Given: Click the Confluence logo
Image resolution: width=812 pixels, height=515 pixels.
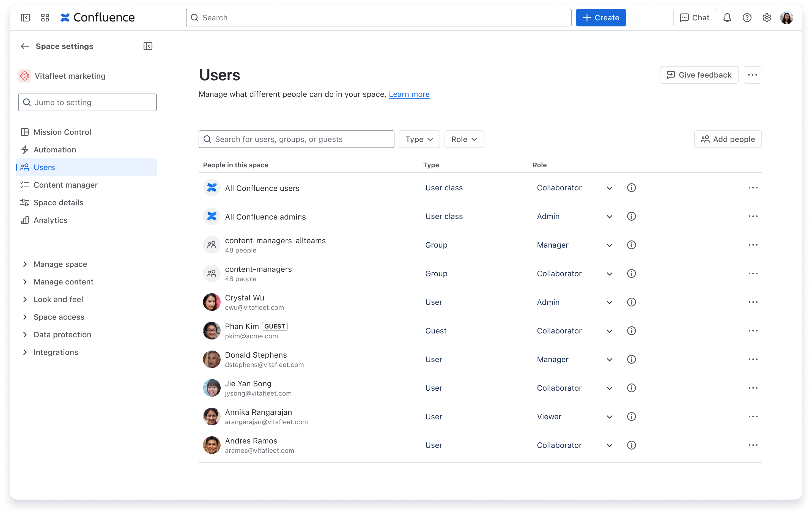Looking at the screenshot, I should pos(97,17).
